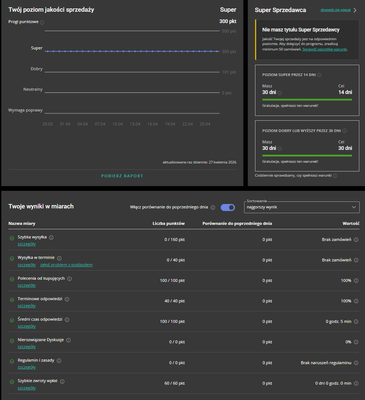The width and height of the screenshot is (365, 400).
Task: Click info icon beside Brak zamówień in Wysyłka w terminie row
Action: 356,260
